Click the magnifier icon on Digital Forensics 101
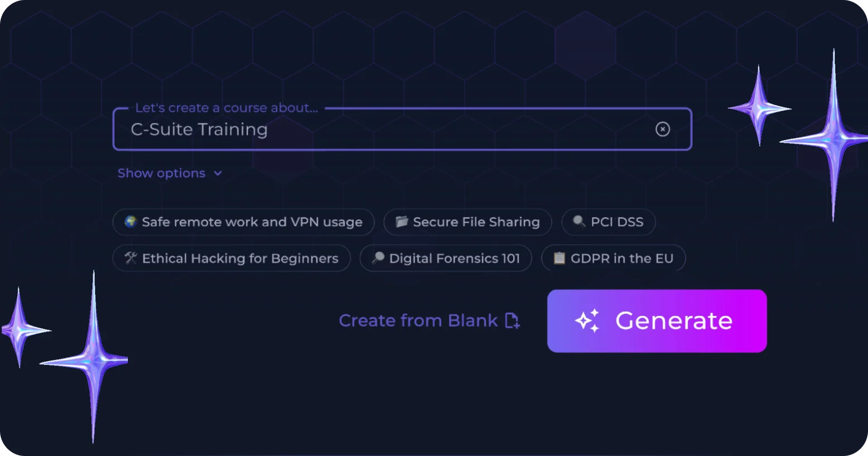This screenshot has height=456, width=868. pos(378,258)
